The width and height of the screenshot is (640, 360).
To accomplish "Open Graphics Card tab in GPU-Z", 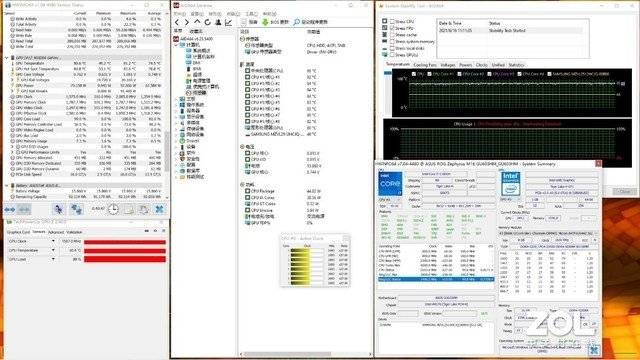I will tap(18, 232).
